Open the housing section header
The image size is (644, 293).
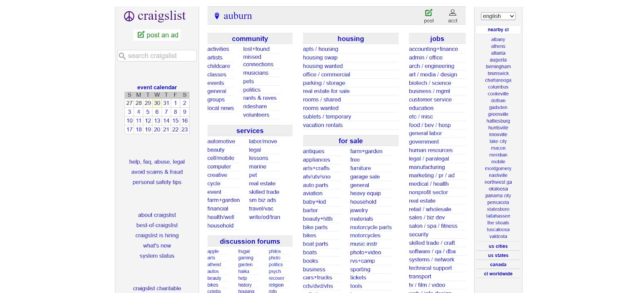pos(351,39)
